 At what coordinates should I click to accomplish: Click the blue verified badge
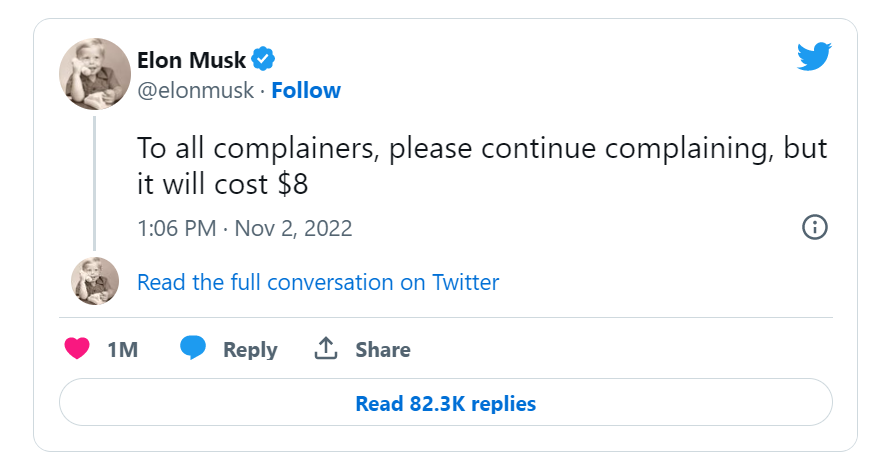(x=264, y=58)
